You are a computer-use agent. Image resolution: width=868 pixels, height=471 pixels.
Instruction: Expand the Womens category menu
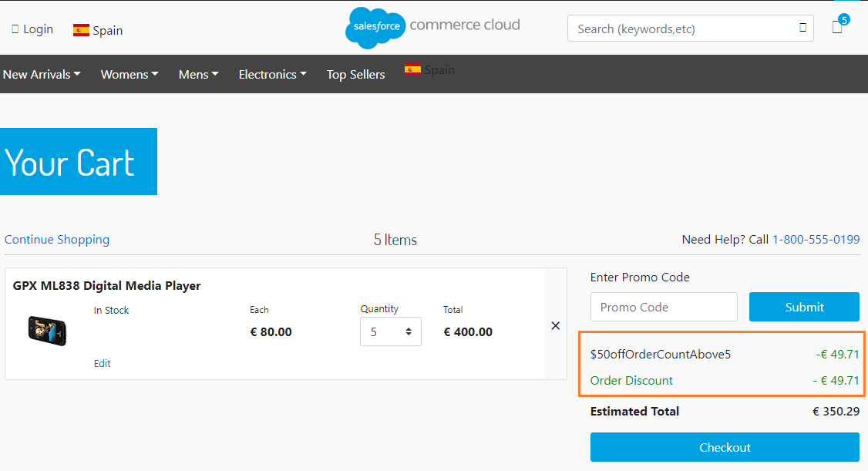click(130, 74)
